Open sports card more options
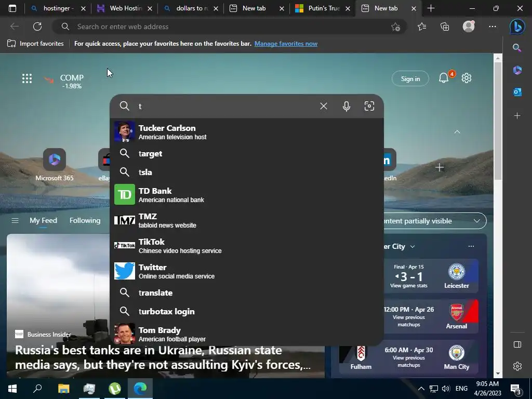The image size is (532, 399). (x=471, y=246)
